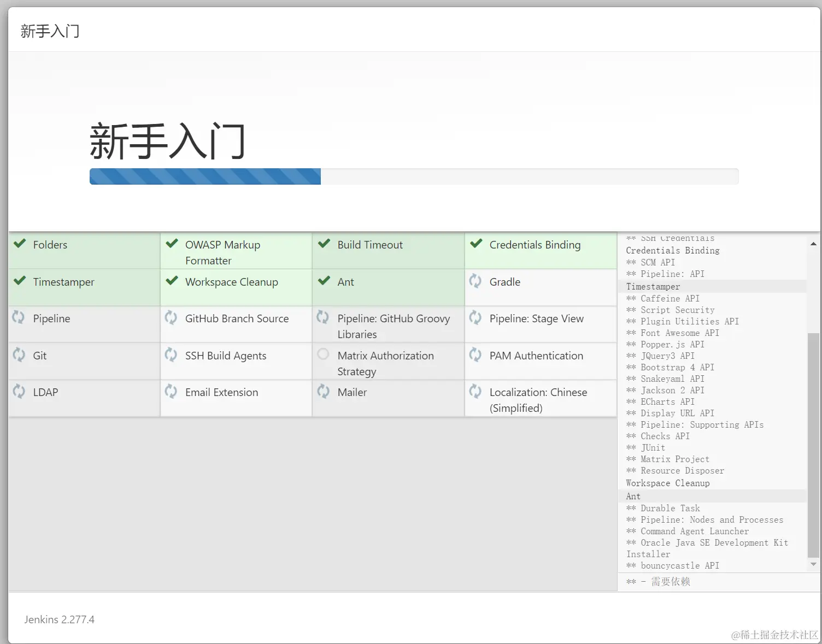Screen dimensions: 822x644
Task: Click the striped installation progress bar
Action: 414,176
